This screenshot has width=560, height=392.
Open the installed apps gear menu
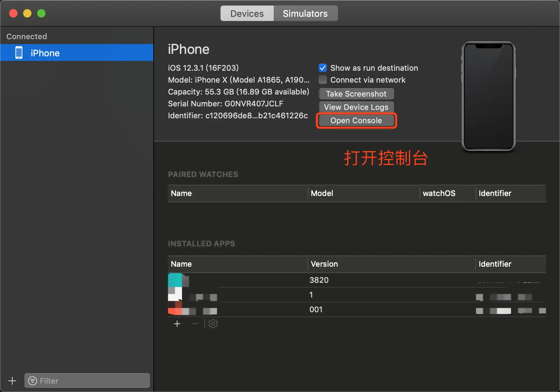click(213, 324)
